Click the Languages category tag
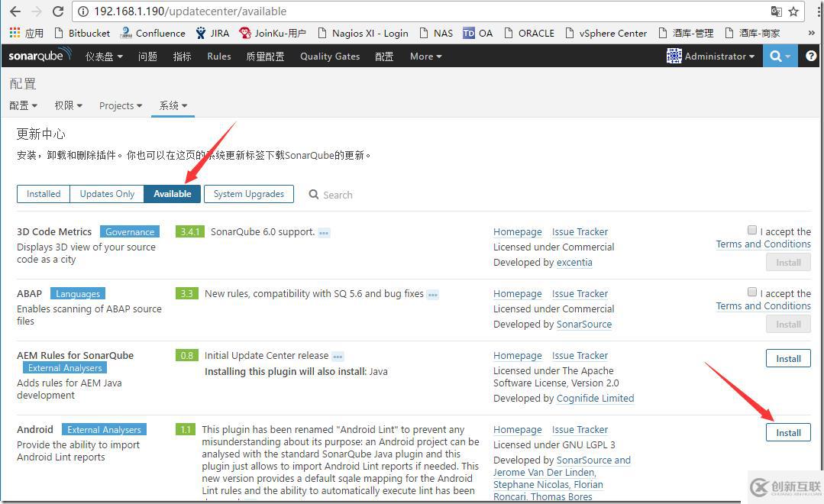Viewport: 824px width, 504px height. click(78, 294)
